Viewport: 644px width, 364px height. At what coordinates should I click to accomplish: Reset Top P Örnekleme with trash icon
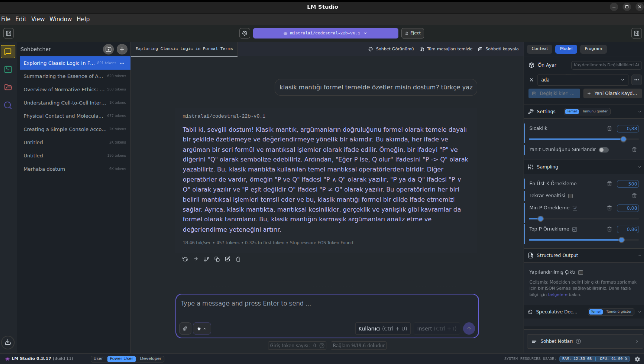click(609, 229)
